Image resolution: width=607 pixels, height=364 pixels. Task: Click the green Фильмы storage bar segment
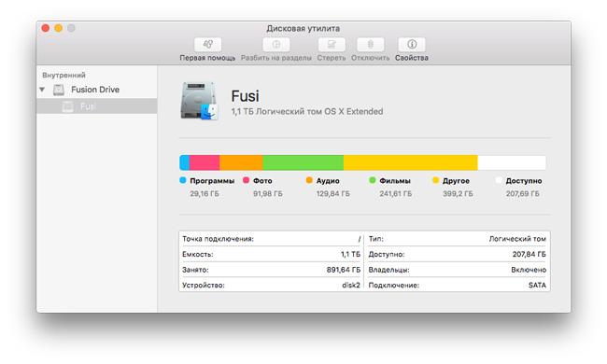tap(303, 162)
